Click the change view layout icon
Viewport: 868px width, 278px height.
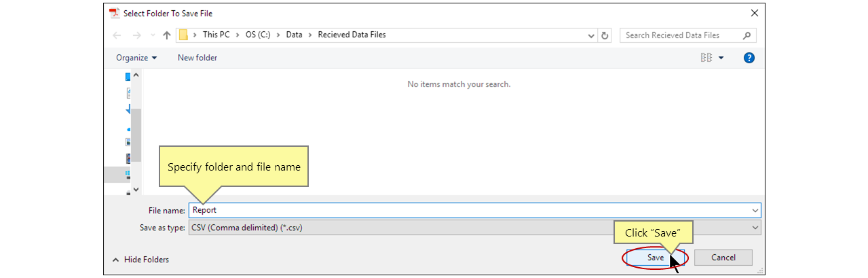tap(706, 58)
